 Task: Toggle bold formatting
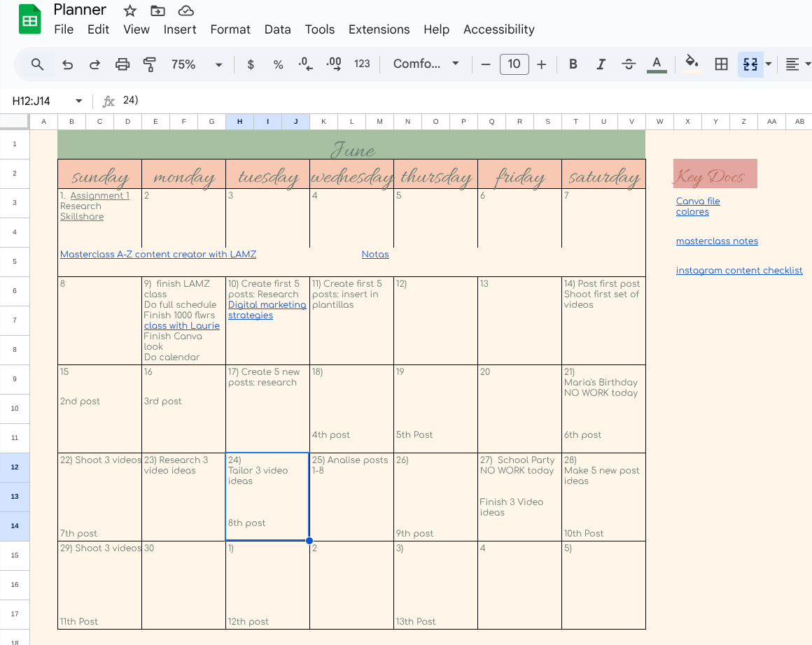pyautogui.click(x=573, y=64)
